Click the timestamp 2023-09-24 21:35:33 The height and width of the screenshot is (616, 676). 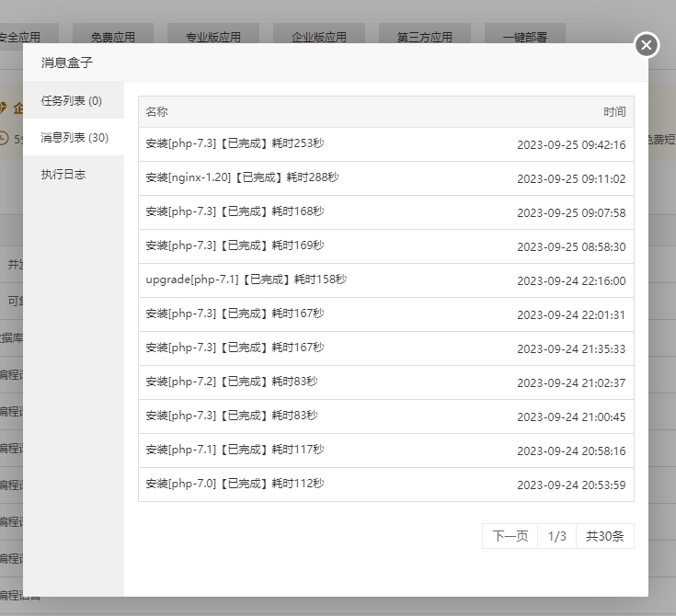(571, 349)
